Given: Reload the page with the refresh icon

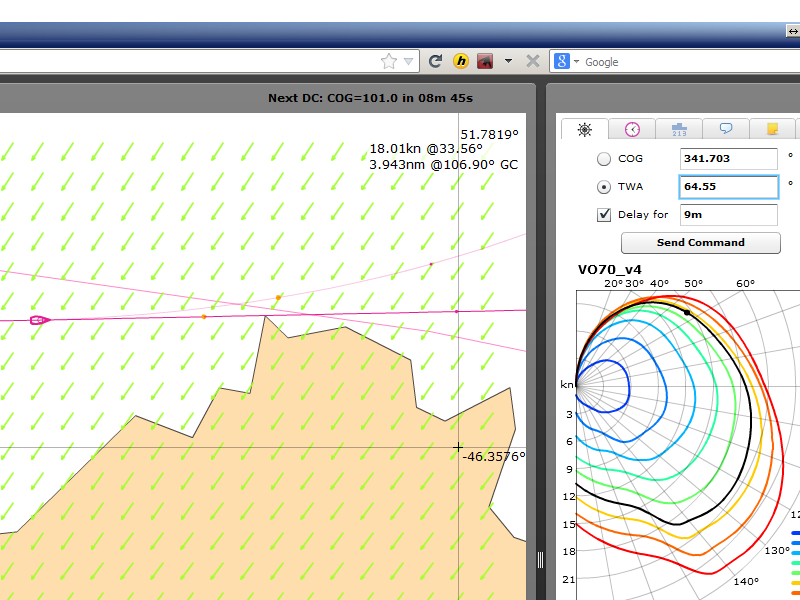Looking at the screenshot, I should 435,62.
